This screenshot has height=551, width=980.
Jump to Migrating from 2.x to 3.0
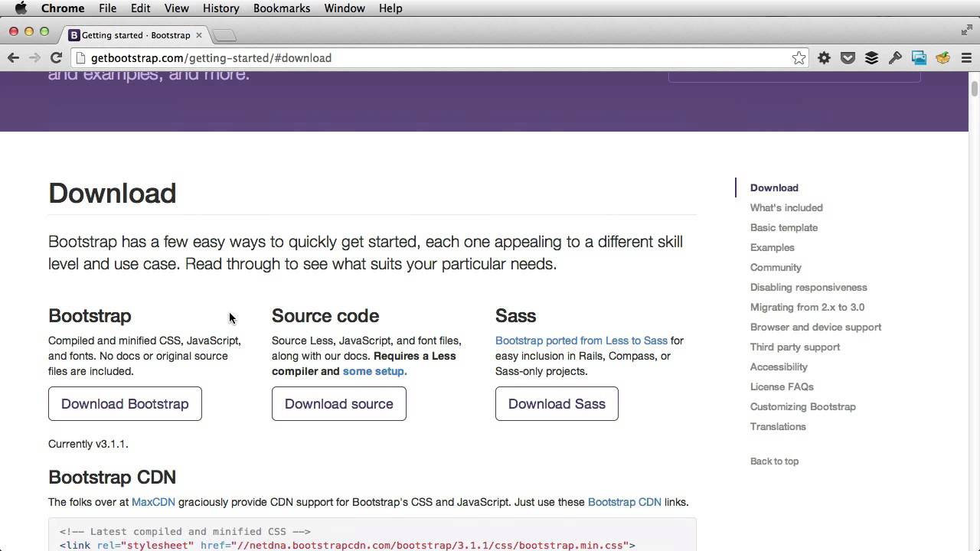pyautogui.click(x=807, y=307)
